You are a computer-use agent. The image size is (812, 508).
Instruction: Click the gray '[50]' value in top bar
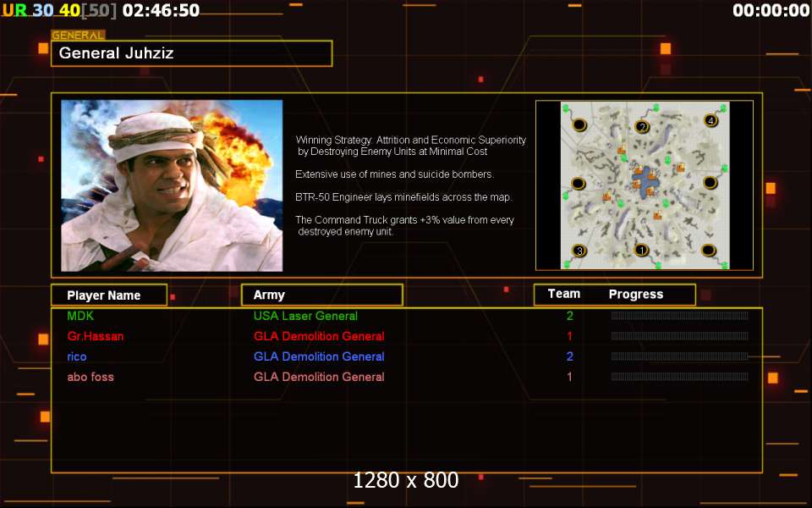point(99,10)
